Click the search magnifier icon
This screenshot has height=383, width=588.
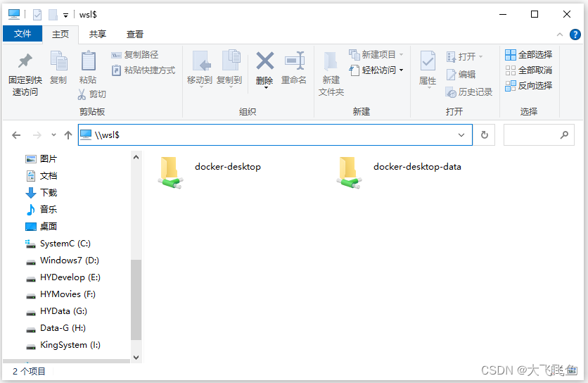tap(564, 134)
